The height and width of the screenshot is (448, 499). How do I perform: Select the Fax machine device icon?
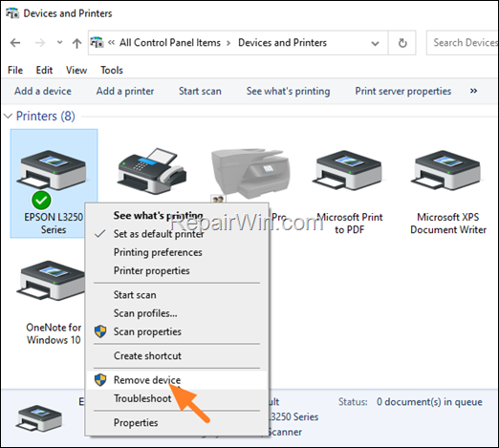tap(152, 170)
